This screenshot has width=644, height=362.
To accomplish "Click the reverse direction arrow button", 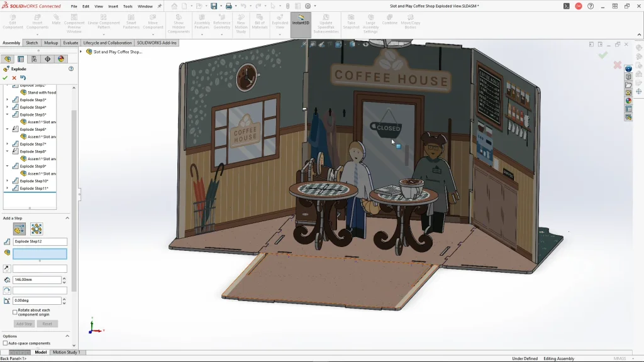I will tap(7, 268).
